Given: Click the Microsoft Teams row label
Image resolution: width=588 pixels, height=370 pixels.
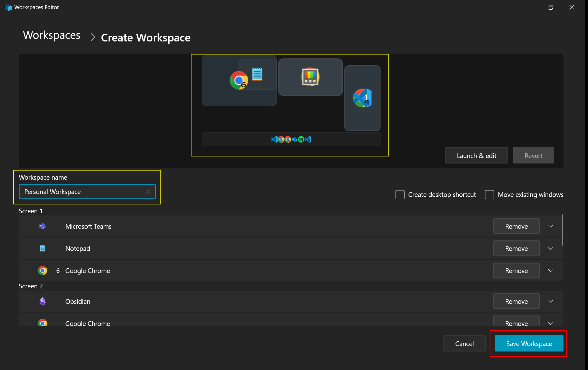Looking at the screenshot, I should [x=88, y=226].
